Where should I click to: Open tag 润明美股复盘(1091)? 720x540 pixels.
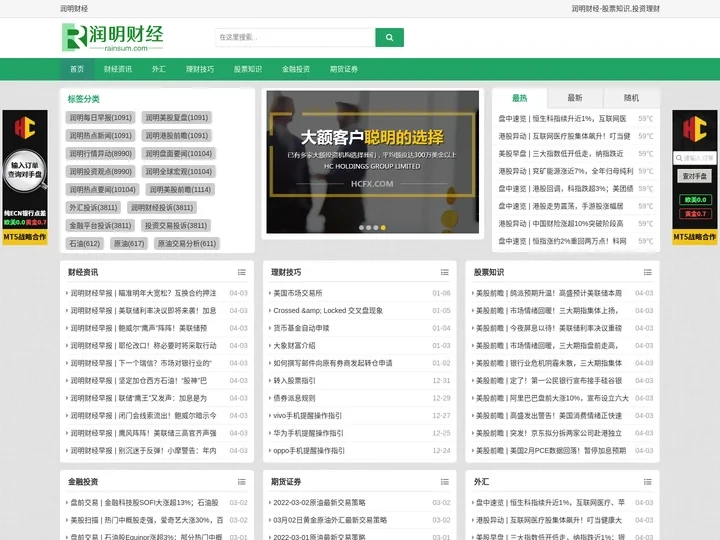coord(177,118)
